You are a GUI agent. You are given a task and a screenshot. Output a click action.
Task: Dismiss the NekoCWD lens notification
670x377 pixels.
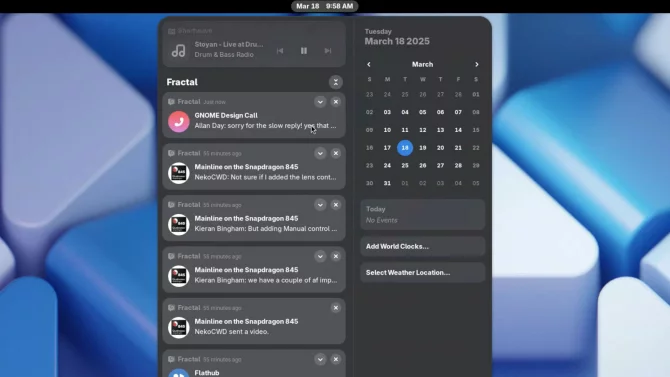pos(336,153)
